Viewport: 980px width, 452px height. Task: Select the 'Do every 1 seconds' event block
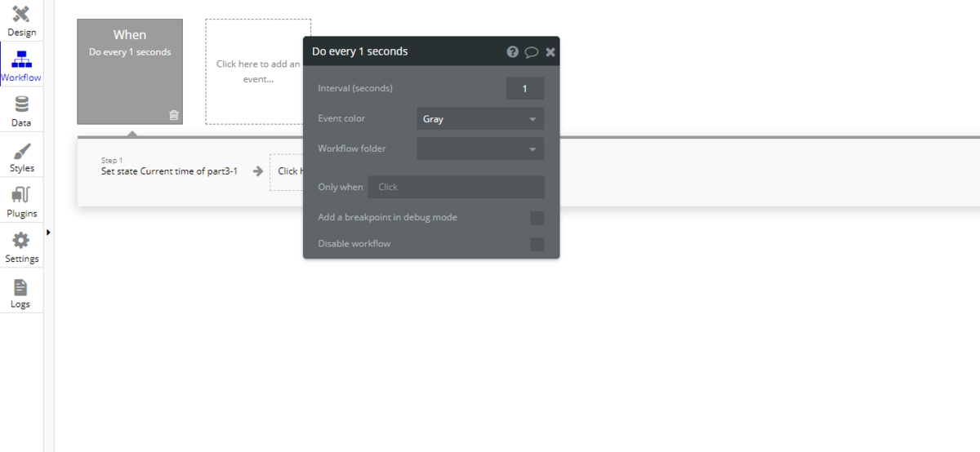tap(130, 72)
